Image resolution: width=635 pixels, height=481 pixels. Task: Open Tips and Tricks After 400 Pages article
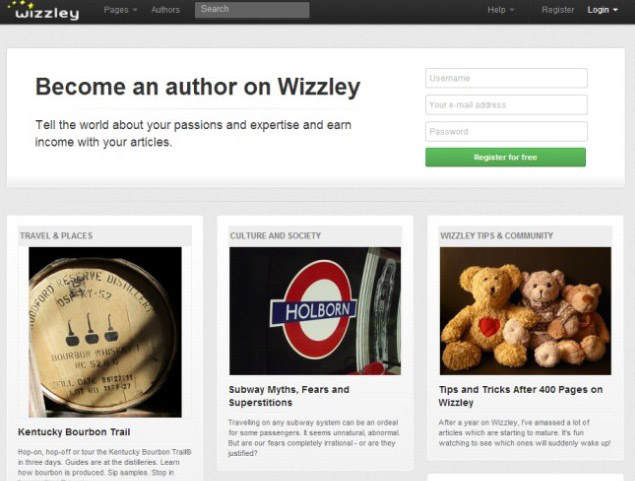coord(520,396)
